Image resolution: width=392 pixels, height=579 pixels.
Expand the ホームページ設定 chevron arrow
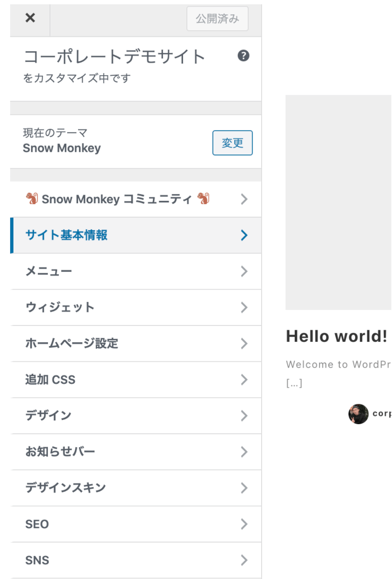tap(244, 344)
